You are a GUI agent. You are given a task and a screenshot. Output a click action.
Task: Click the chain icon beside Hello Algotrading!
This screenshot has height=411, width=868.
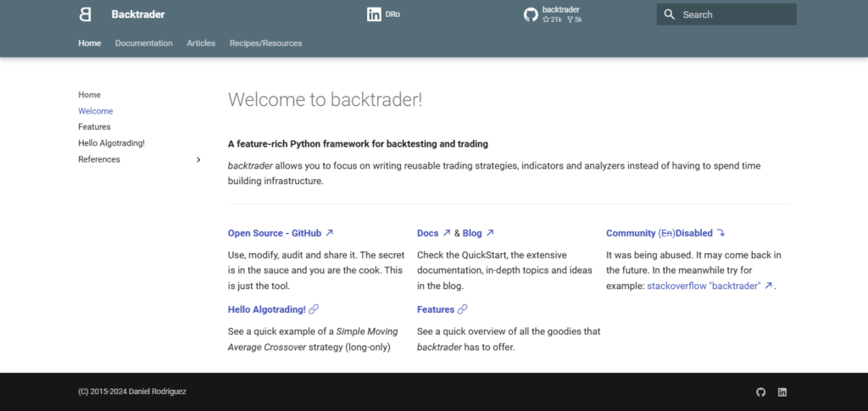[x=314, y=309]
